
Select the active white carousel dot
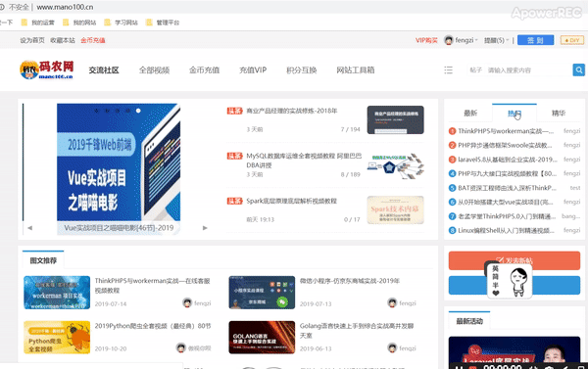coord(138,111)
